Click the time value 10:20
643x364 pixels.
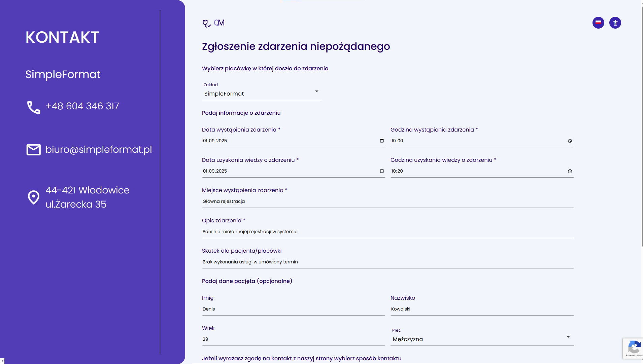point(397,171)
